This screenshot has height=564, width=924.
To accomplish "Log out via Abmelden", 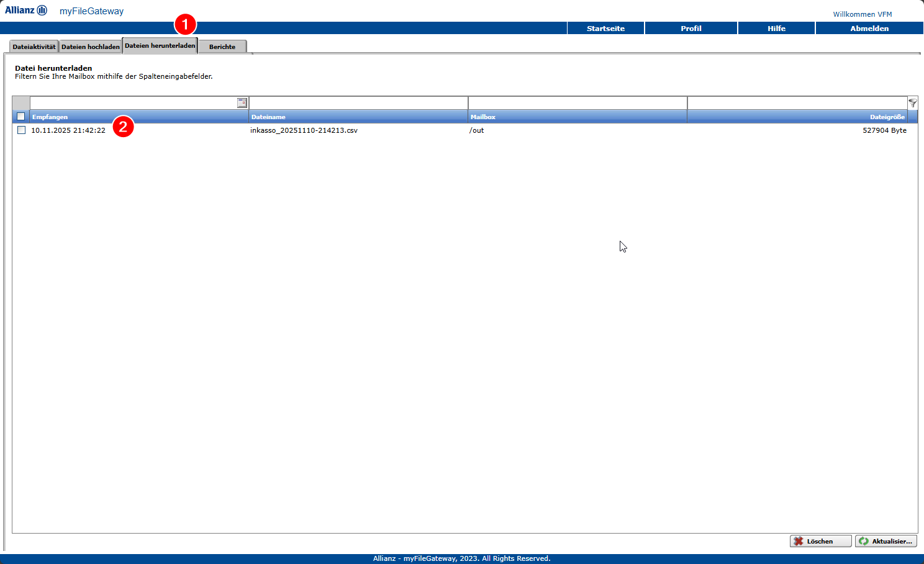I will pos(869,29).
